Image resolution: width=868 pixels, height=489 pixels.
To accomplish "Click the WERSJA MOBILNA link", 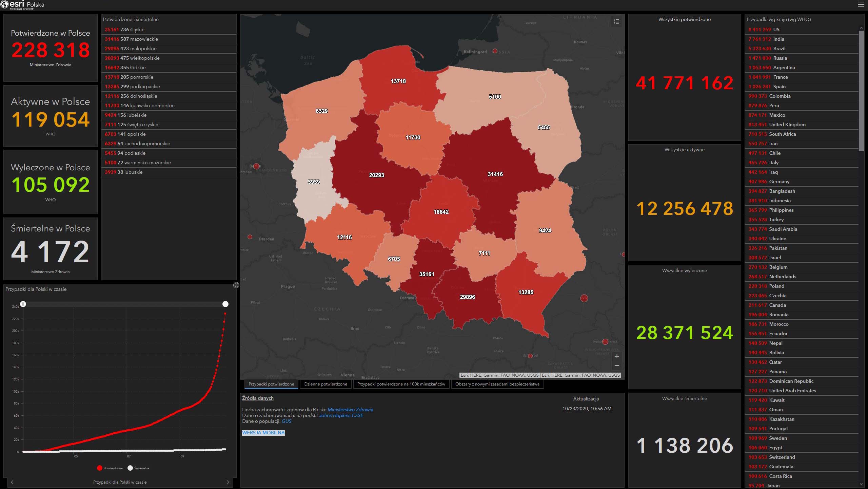I will pos(263,433).
